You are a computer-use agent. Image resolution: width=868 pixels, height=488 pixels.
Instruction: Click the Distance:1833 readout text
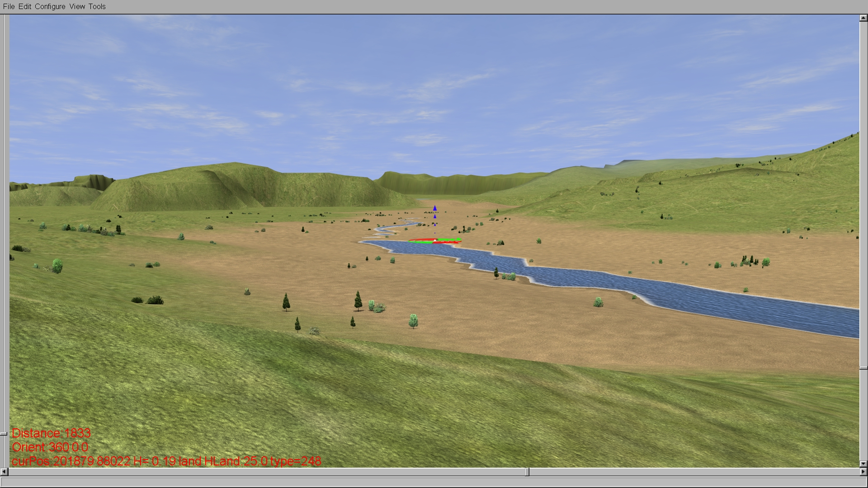point(51,433)
